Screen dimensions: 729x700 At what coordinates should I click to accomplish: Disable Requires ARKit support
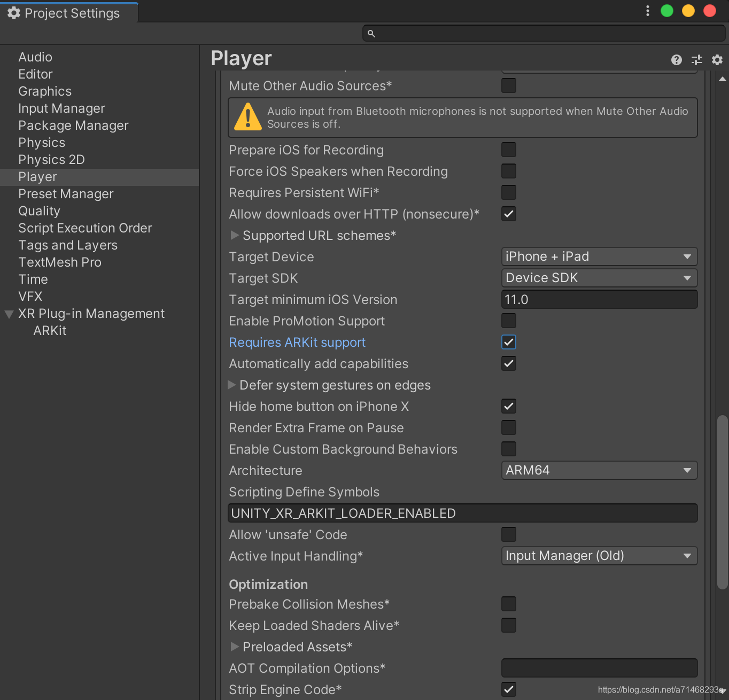point(508,342)
